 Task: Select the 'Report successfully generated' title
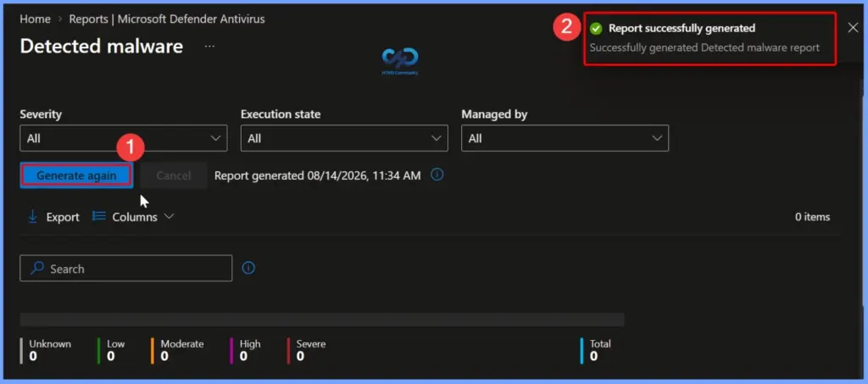pos(682,28)
